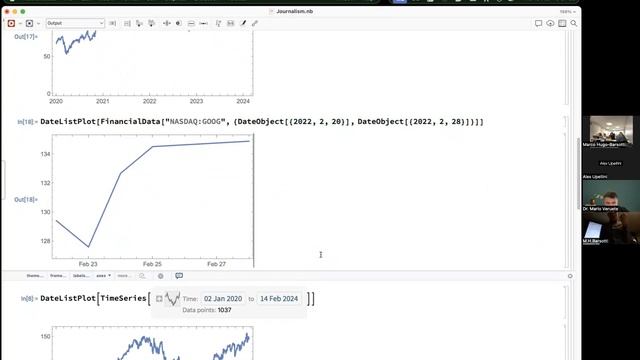Click the abort evaluation square icon
Viewport: 640px width, 360px height.
(29, 23)
